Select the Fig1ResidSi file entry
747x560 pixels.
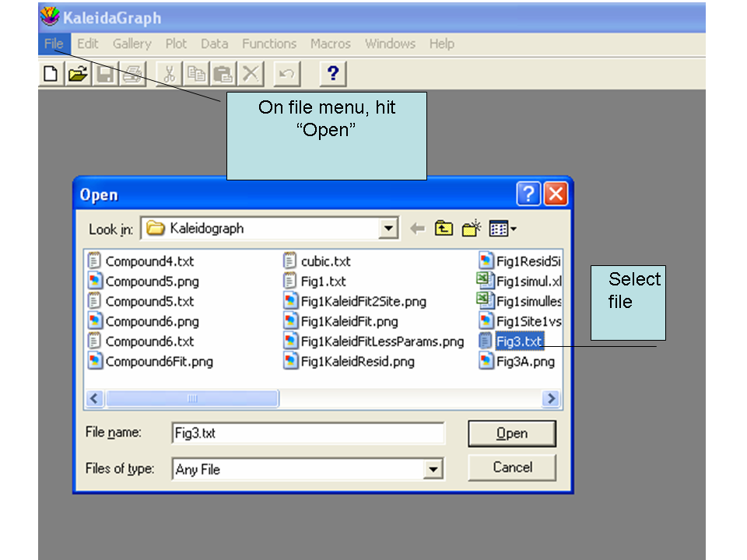coord(520,261)
